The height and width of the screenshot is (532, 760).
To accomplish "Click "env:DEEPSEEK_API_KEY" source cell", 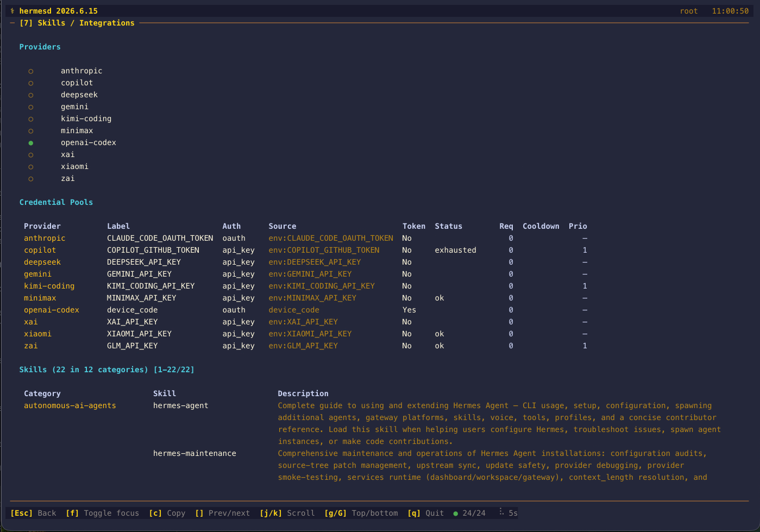I will coord(315,262).
